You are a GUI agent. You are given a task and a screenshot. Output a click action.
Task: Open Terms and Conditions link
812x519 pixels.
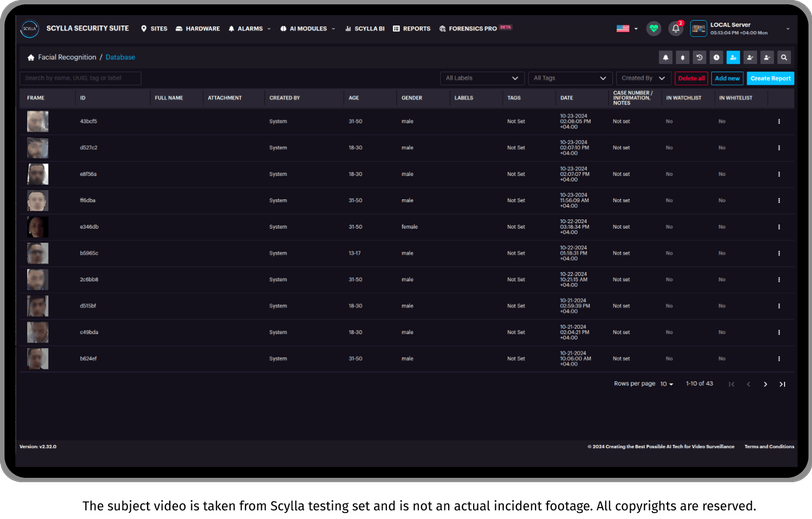pyautogui.click(x=769, y=446)
